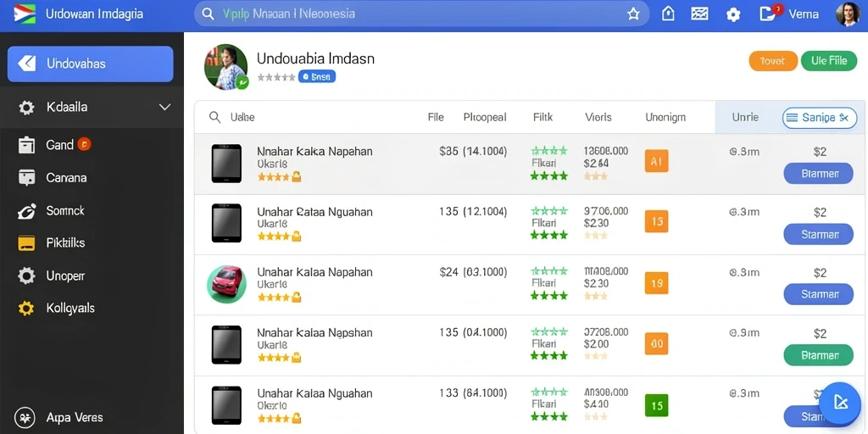This screenshot has height=434, width=868.
Task: Click the orange Tovet button
Action: click(773, 61)
